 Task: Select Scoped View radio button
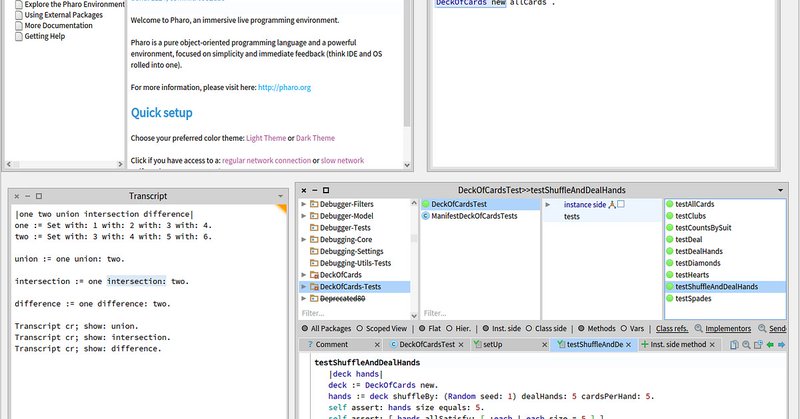tap(360, 329)
